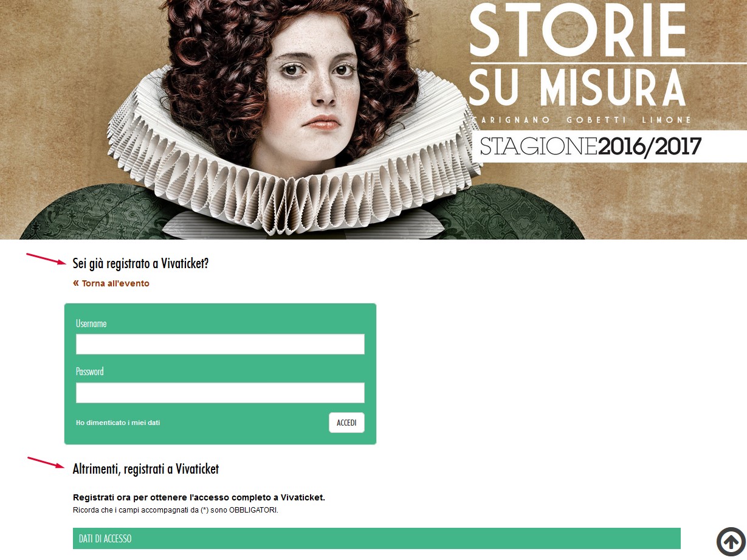
Task: Click the Altrimenti, registrati a Vivaticket heading
Action: (146, 469)
